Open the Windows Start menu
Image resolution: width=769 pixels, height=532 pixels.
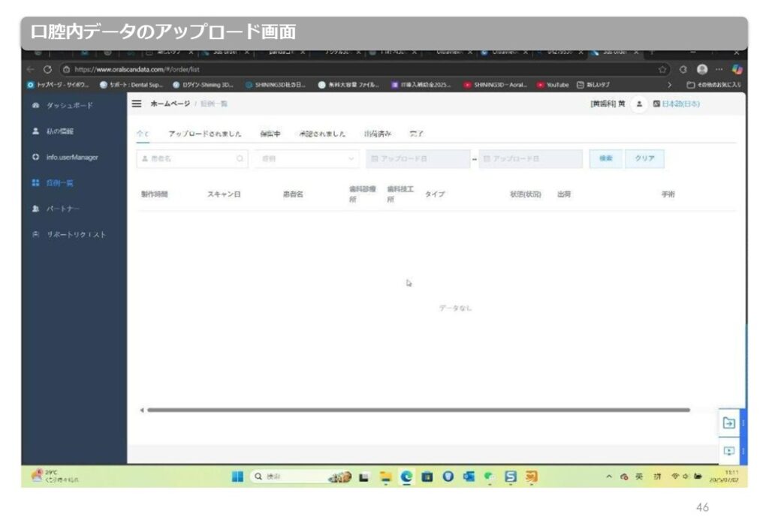[237, 476]
